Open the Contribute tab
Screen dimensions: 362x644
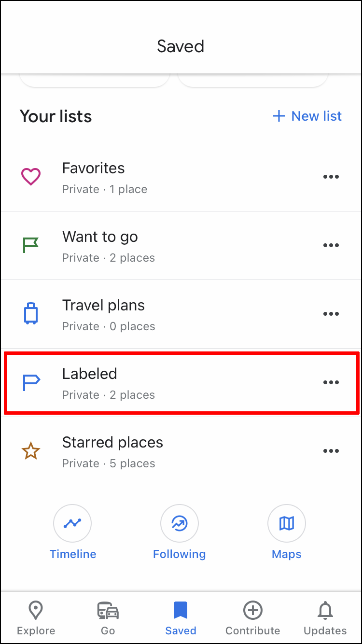pyautogui.click(x=253, y=618)
